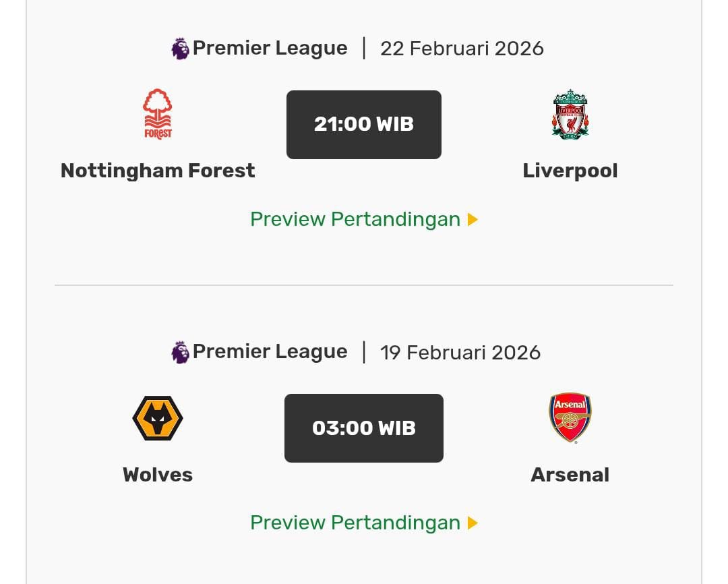The height and width of the screenshot is (584, 728).
Task: Click the Liverpool club crest
Action: (570, 115)
